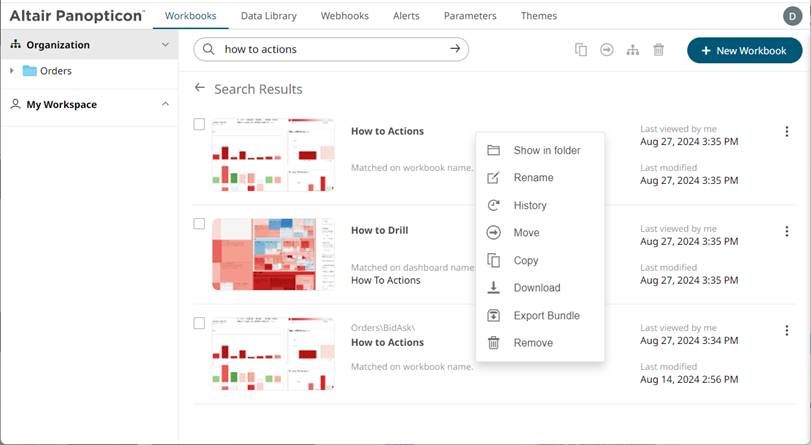Open the user avatar in the header

point(792,16)
